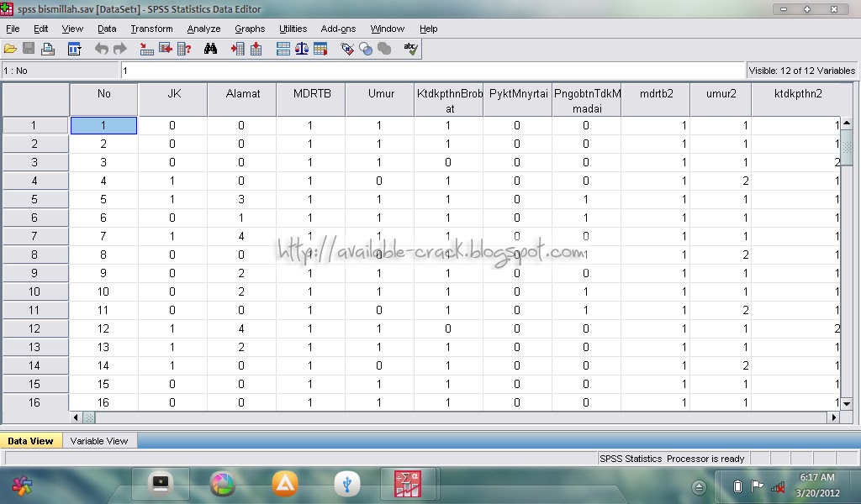The image size is (861, 504).
Task: Select the Data View tab
Action: pos(31,441)
